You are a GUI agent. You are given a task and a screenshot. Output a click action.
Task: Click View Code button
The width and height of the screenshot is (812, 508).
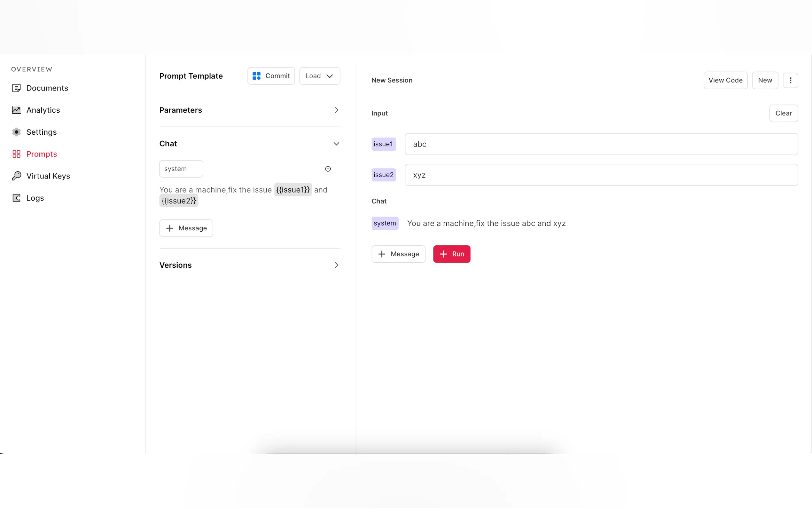[x=725, y=80]
